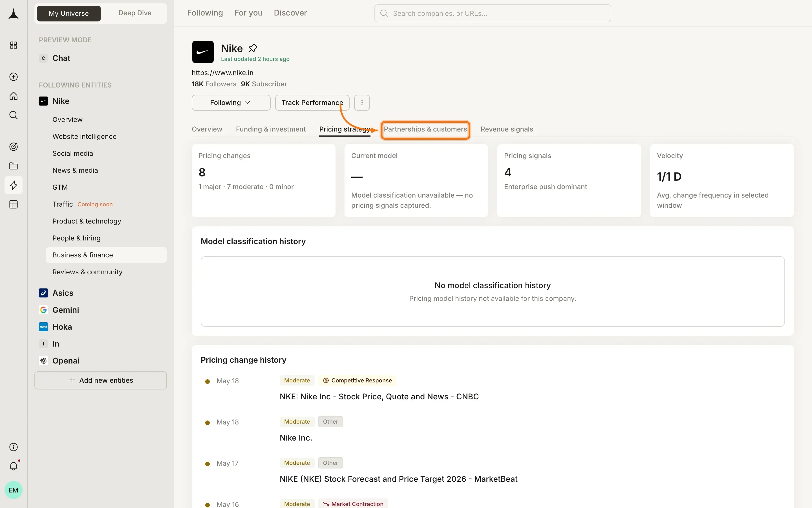Image resolution: width=812 pixels, height=508 pixels.
Task: Click the Velocity card showing 1/1 D
Action: pyautogui.click(x=722, y=180)
